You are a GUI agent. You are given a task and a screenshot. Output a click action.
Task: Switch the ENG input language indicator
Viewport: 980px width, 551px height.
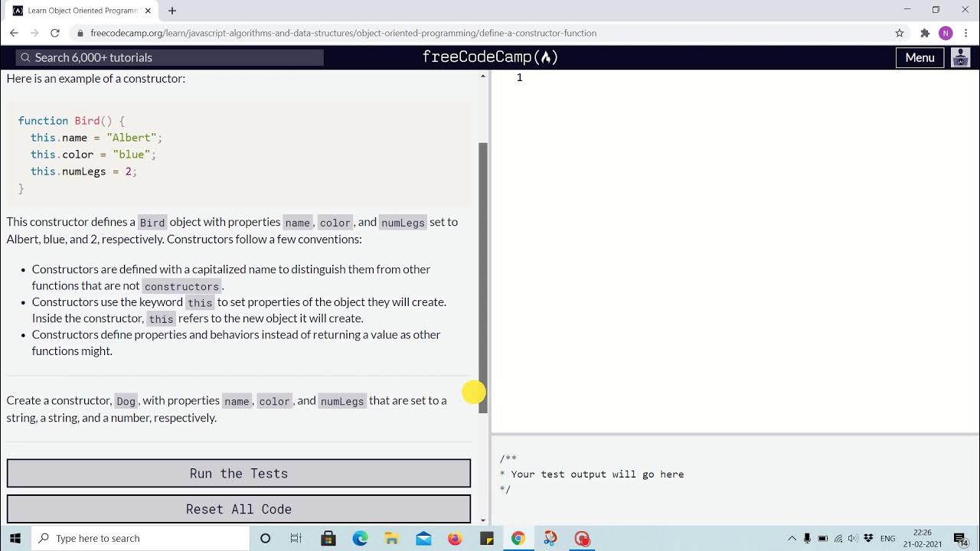click(x=888, y=538)
